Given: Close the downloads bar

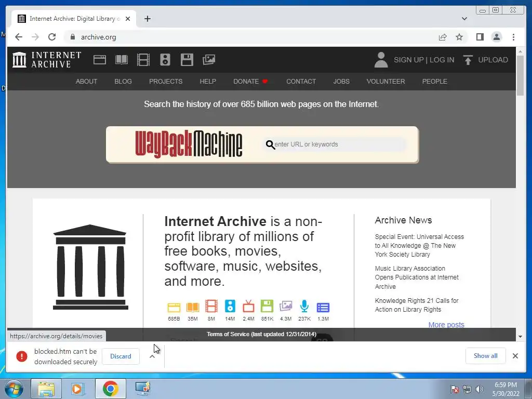Looking at the screenshot, I should point(515,355).
